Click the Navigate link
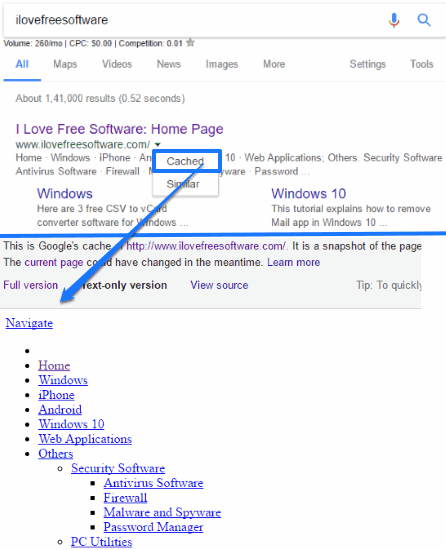Viewport: 446px width, 550px height. coord(29,323)
